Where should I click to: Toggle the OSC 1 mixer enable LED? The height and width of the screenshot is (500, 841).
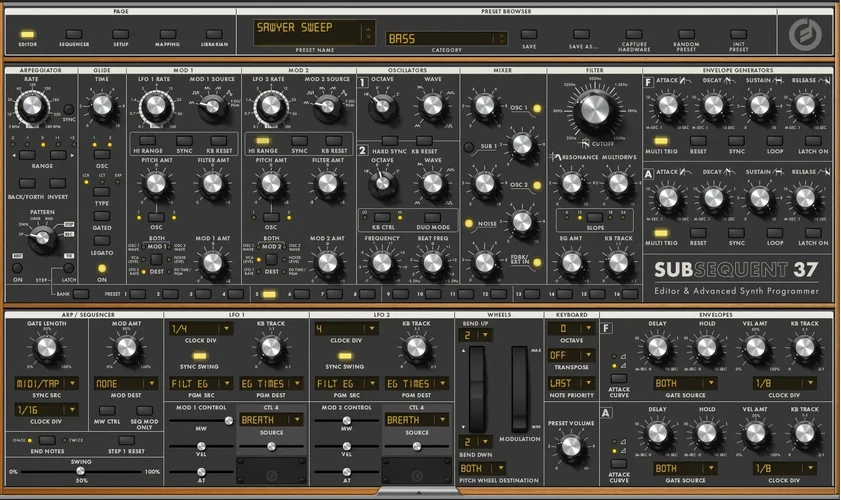tap(537, 108)
